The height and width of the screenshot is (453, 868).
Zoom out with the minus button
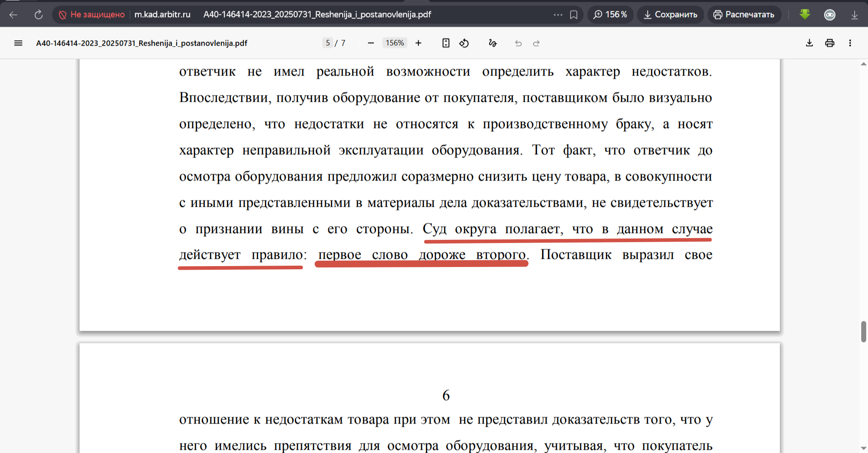click(x=371, y=43)
